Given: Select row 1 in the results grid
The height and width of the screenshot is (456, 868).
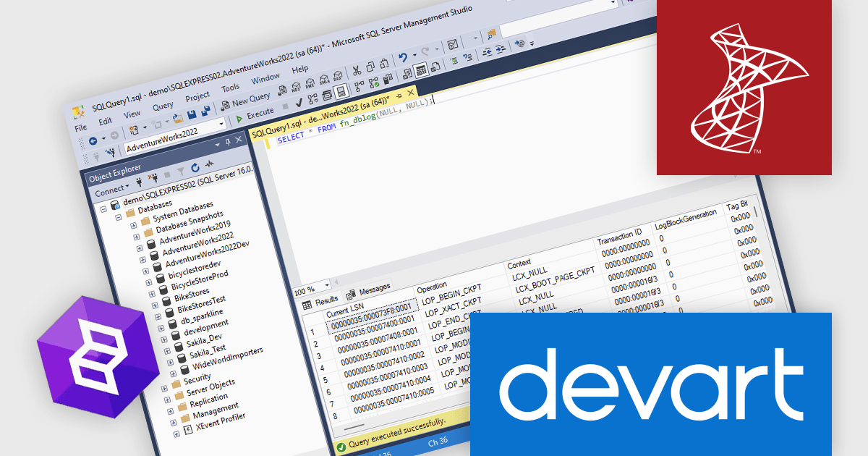Looking at the screenshot, I should click(312, 330).
